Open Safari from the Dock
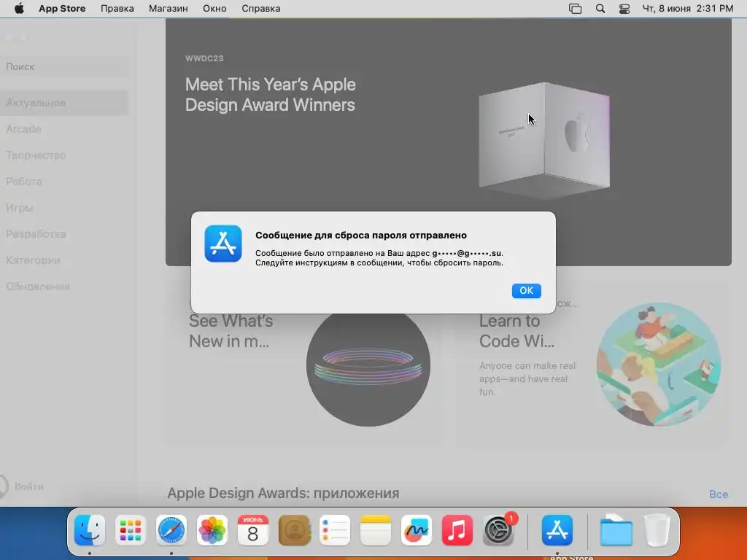This screenshot has width=747, height=560. tap(171, 530)
